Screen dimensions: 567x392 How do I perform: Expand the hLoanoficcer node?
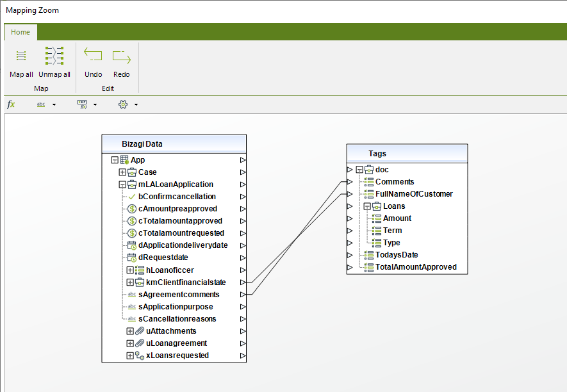point(130,270)
